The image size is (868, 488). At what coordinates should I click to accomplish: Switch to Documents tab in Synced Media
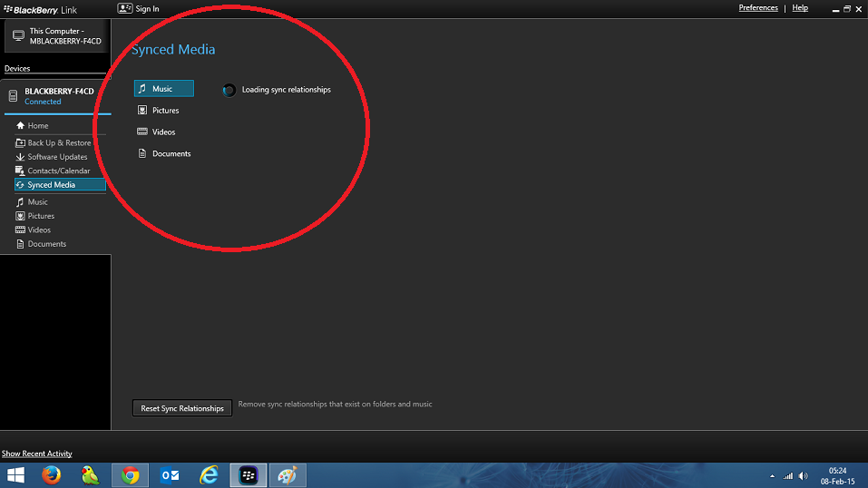tap(164, 153)
